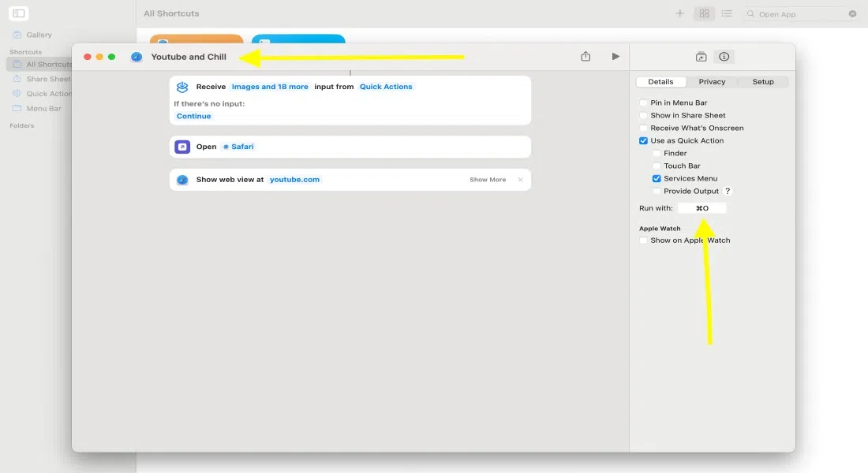Add a new shortcut with plus icon

[679, 13]
